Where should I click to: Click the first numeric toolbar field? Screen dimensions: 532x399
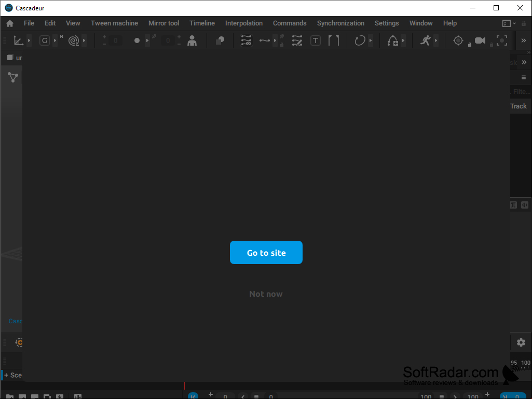pos(115,40)
